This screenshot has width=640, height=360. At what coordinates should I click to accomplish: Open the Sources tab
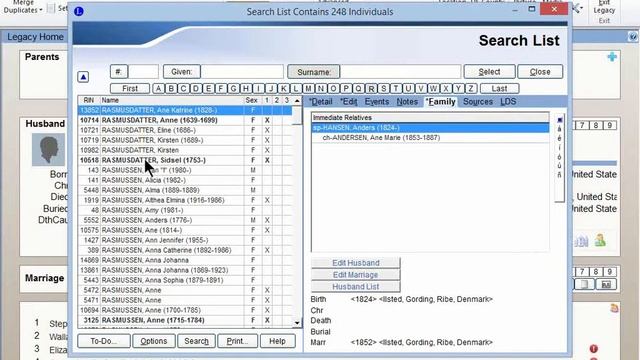click(478, 102)
